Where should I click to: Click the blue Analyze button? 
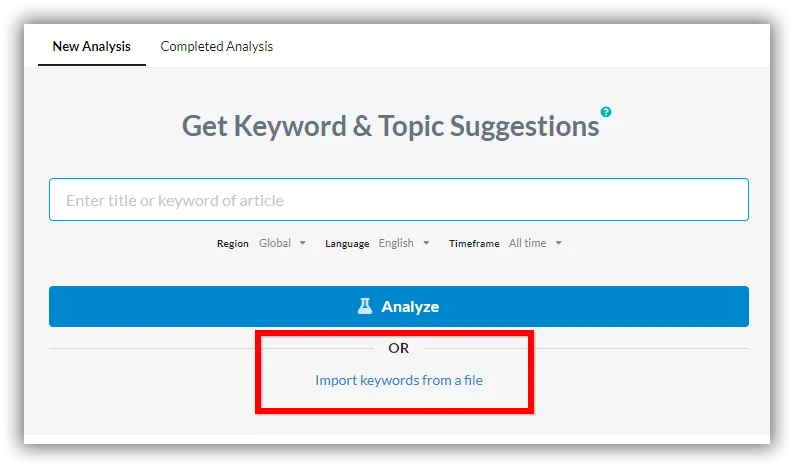pos(399,306)
